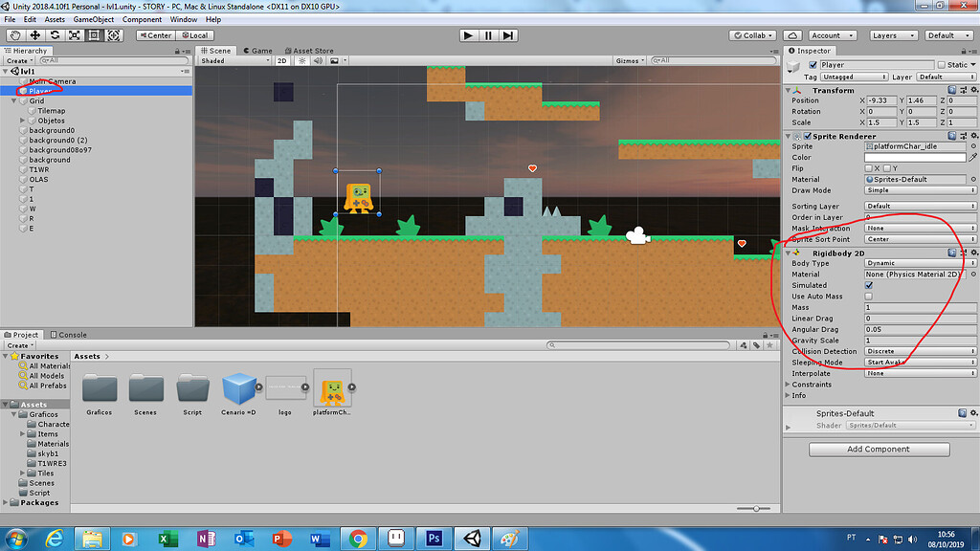This screenshot has height=551, width=980.
Task: Open the Body Type dropdown
Action: tap(919, 262)
